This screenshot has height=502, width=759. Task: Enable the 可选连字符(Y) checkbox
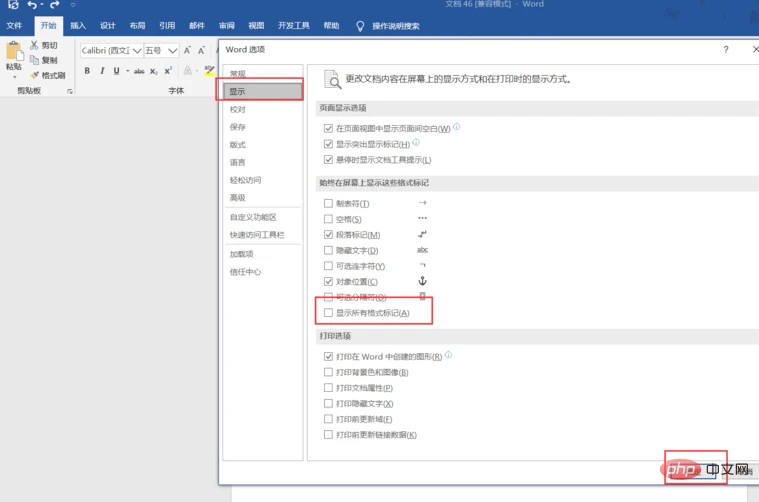tap(328, 266)
